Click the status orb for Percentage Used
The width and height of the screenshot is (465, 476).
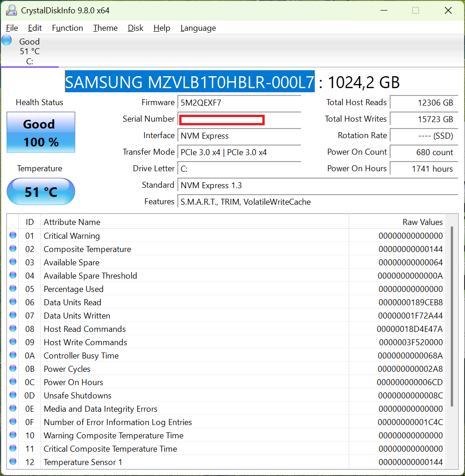13,288
